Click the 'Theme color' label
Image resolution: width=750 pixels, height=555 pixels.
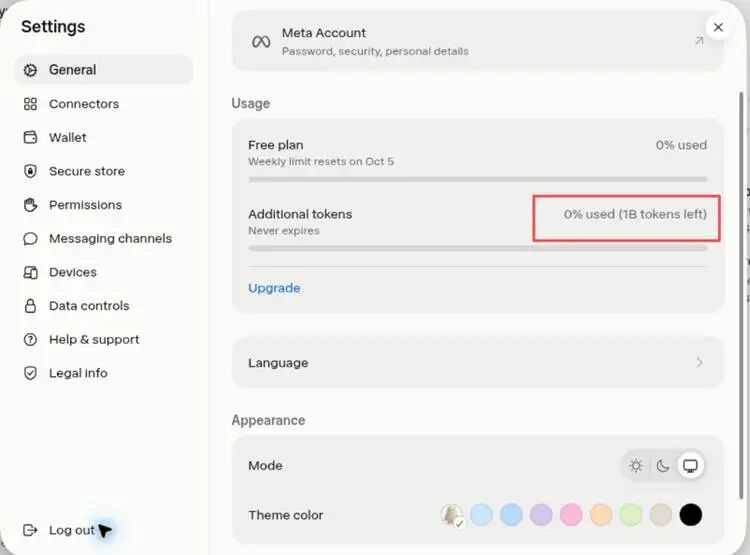(x=286, y=515)
